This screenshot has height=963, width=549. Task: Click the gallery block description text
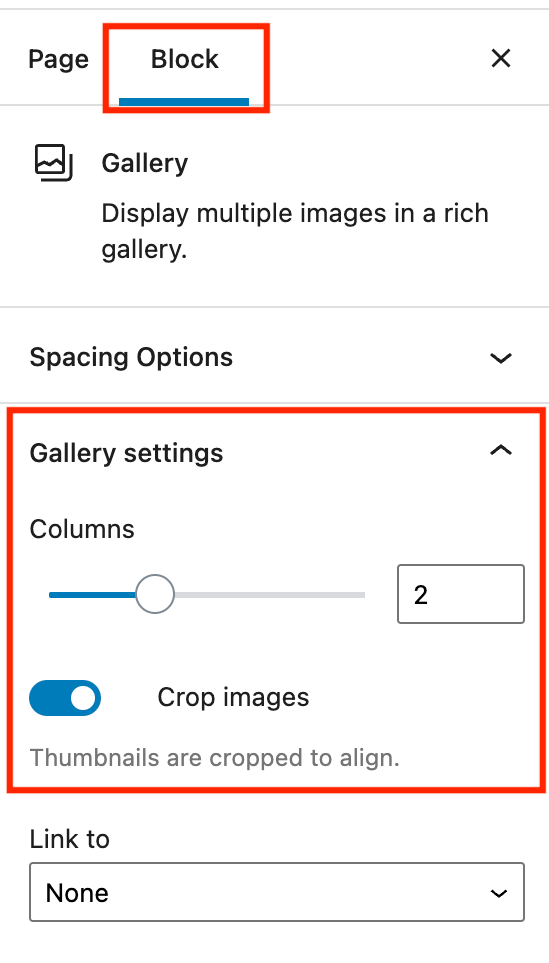pyautogui.click(x=295, y=232)
